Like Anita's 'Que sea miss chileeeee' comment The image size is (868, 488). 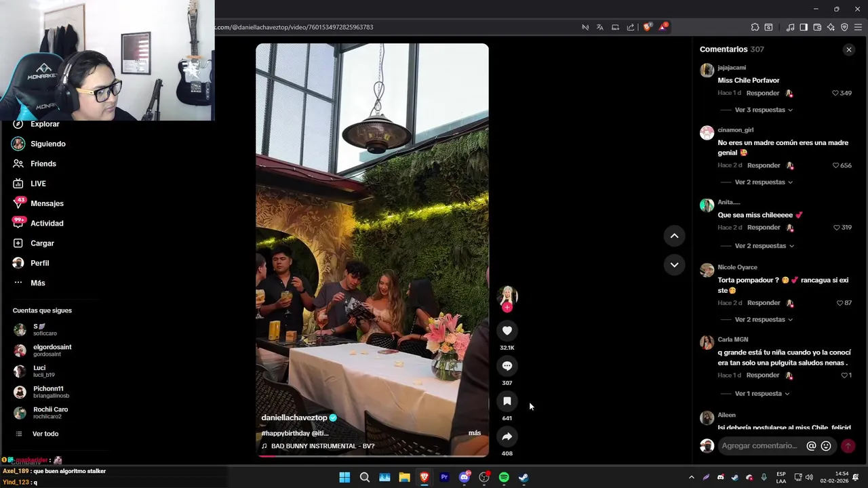point(836,228)
